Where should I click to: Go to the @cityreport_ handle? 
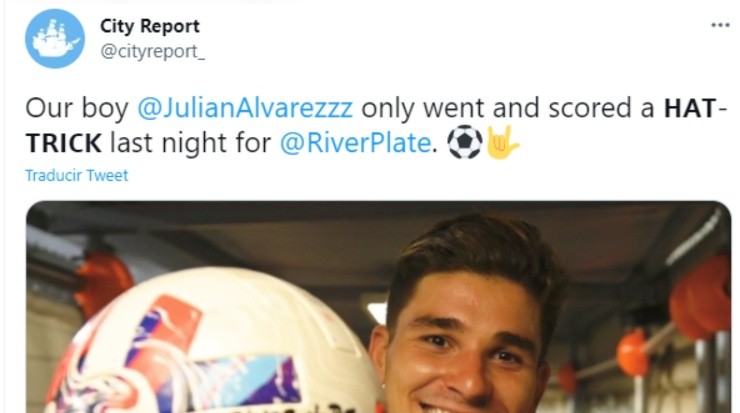coord(153,52)
